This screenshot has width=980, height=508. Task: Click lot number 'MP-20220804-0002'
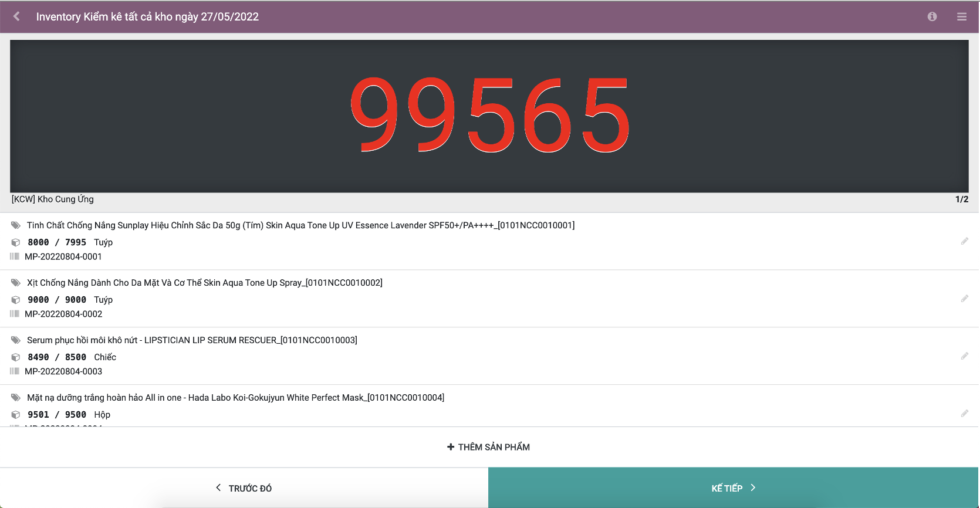click(x=63, y=314)
